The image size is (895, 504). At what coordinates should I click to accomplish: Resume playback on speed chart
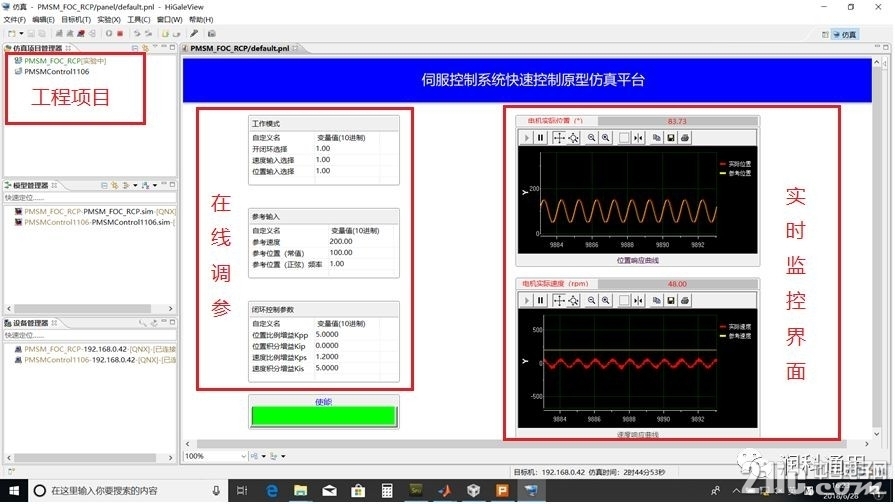tap(526, 300)
